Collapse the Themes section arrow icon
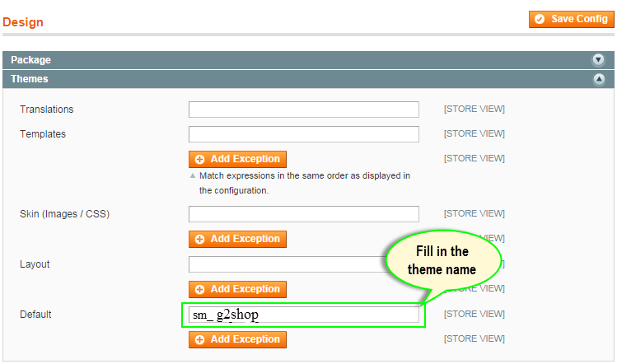The image size is (617, 364). (x=599, y=80)
